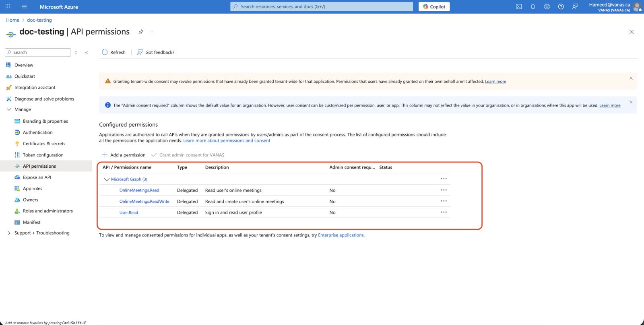Dismiss the tenant-wide consent warning banner
The width and height of the screenshot is (644, 325).
click(x=631, y=78)
